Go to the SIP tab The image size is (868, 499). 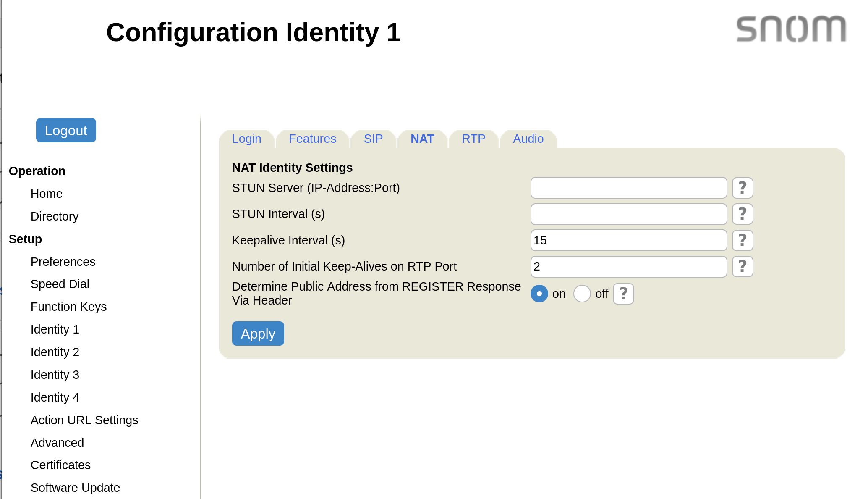point(373,139)
